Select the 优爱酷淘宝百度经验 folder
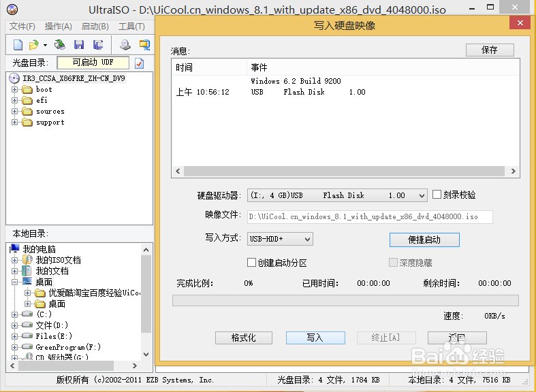536x392 pixels. tap(95, 293)
